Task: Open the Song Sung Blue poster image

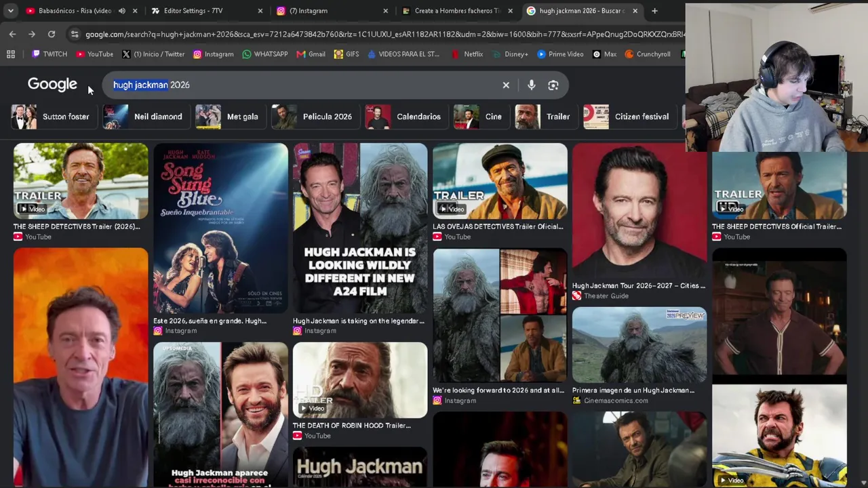Action: tap(220, 228)
